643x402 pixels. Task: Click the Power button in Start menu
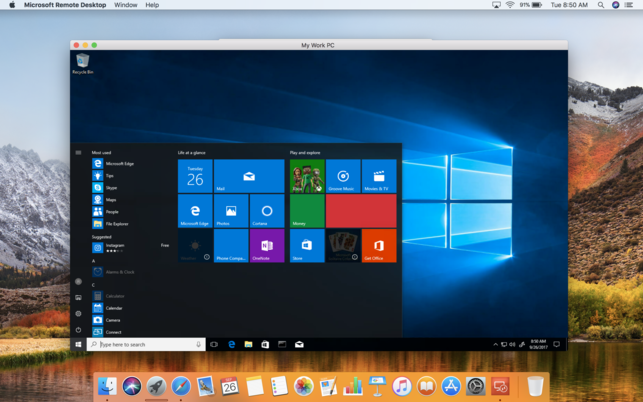(78, 329)
